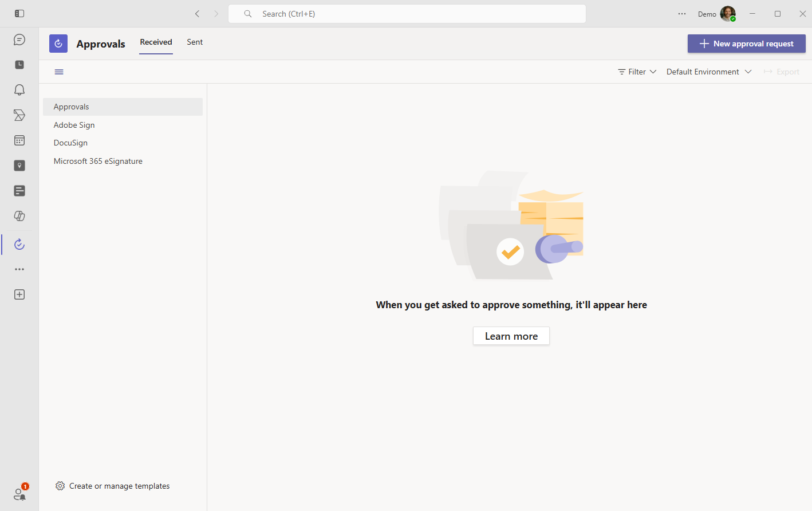The image size is (812, 511).
Task: Go back with the left arrow
Action: pyautogui.click(x=197, y=14)
